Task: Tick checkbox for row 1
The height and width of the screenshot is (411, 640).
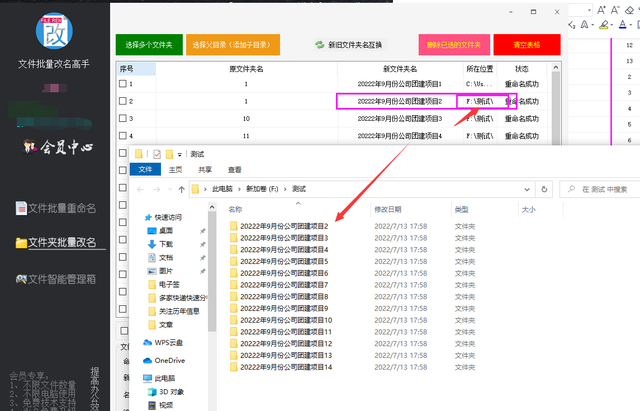Action: [x=122, y=84]
